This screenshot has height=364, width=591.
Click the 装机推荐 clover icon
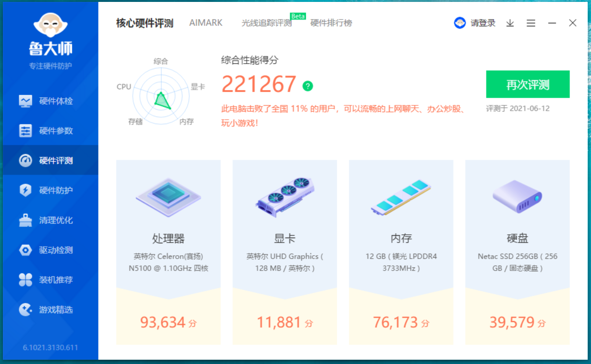tap(25, 280)
